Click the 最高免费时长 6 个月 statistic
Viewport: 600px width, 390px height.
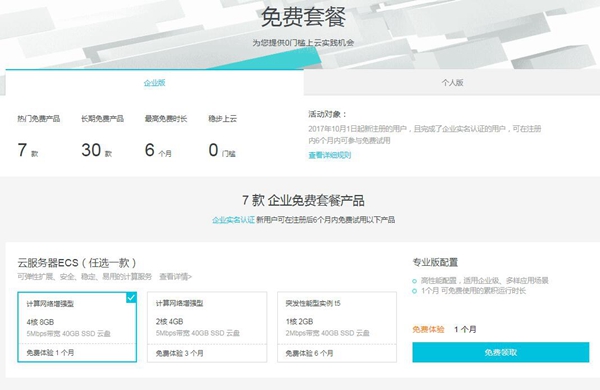[166, 135]
